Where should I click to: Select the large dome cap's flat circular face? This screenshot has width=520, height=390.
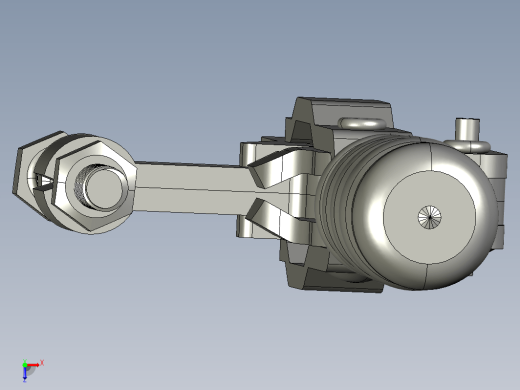point(429,217)
